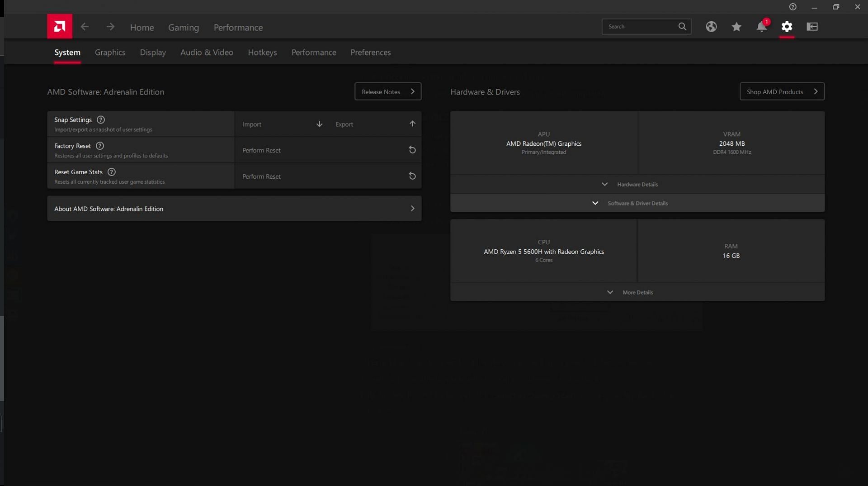Expand Hardware Details section
Screen dimensions: 868x486
click(x=637, y=184)
